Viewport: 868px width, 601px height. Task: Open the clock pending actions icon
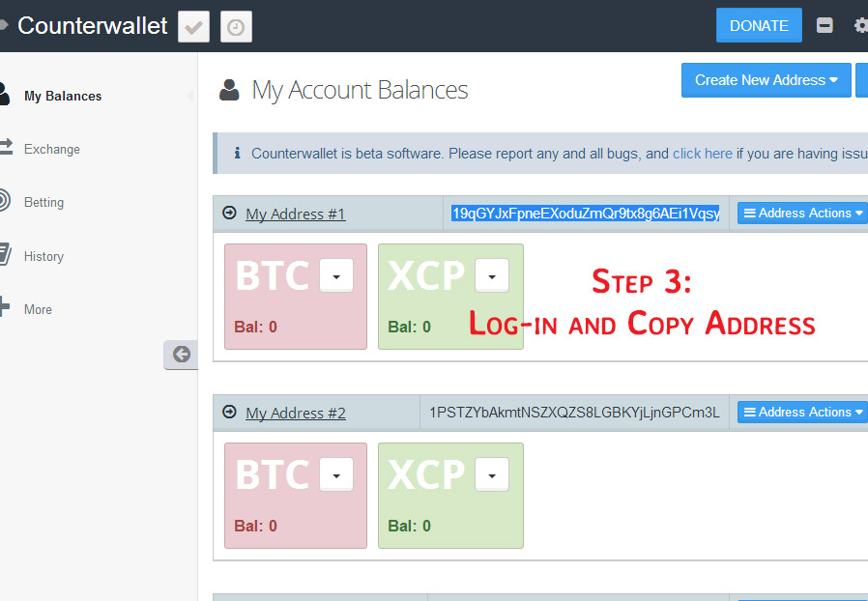237,26
